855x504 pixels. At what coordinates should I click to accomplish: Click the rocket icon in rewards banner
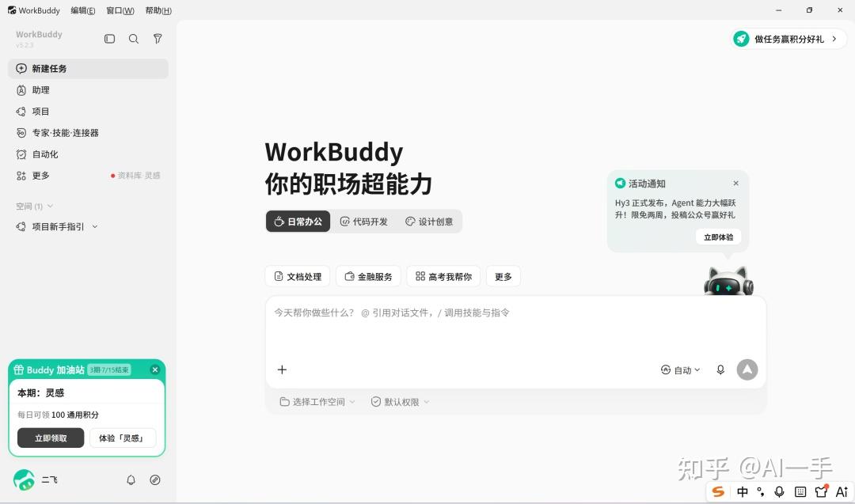(x=741, y=39)
